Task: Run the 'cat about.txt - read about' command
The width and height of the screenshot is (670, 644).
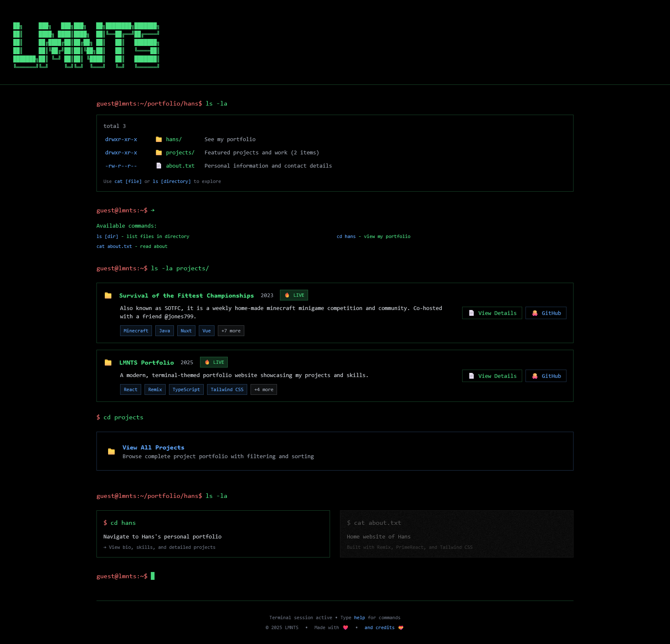Action: point(132,247)
